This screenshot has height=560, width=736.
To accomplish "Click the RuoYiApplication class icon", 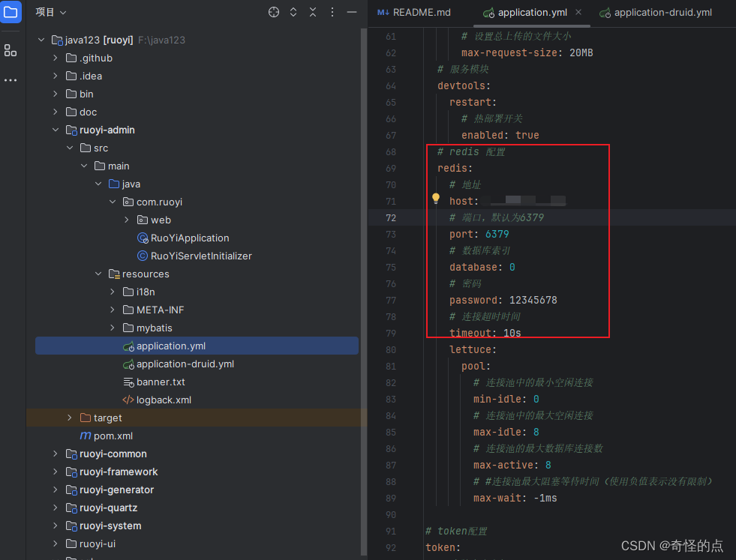I will pos(143,238).
